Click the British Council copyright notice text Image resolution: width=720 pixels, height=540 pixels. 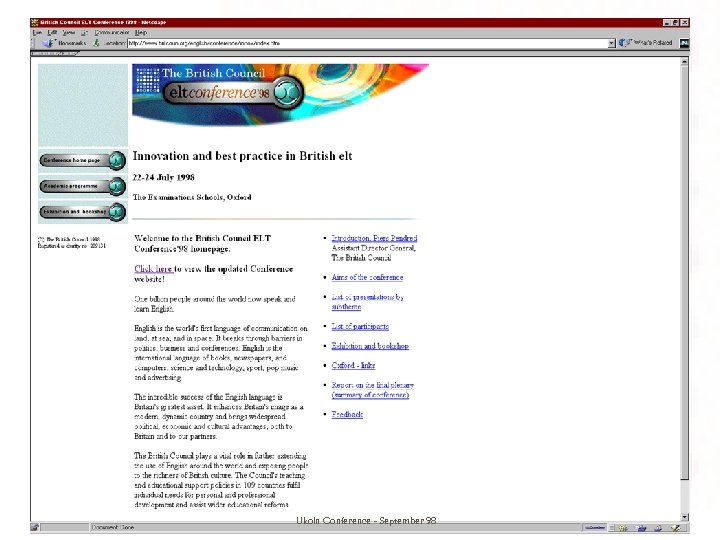[x=72, y=242]
